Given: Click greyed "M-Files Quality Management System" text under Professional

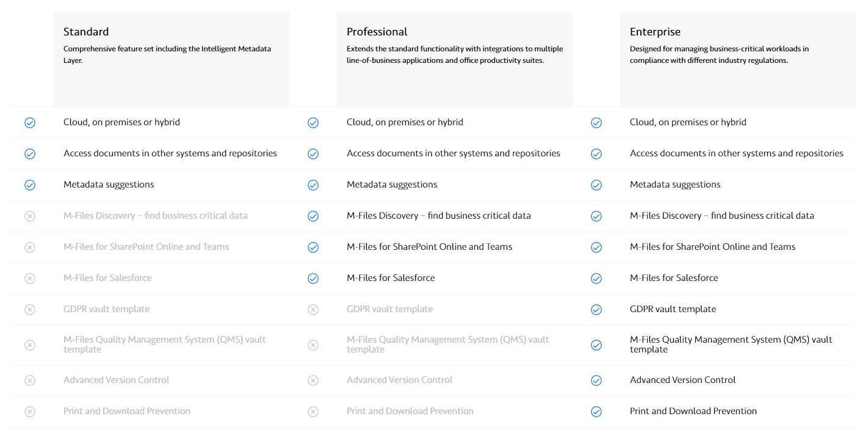Looking at the screenshot, I should (448, 344).
